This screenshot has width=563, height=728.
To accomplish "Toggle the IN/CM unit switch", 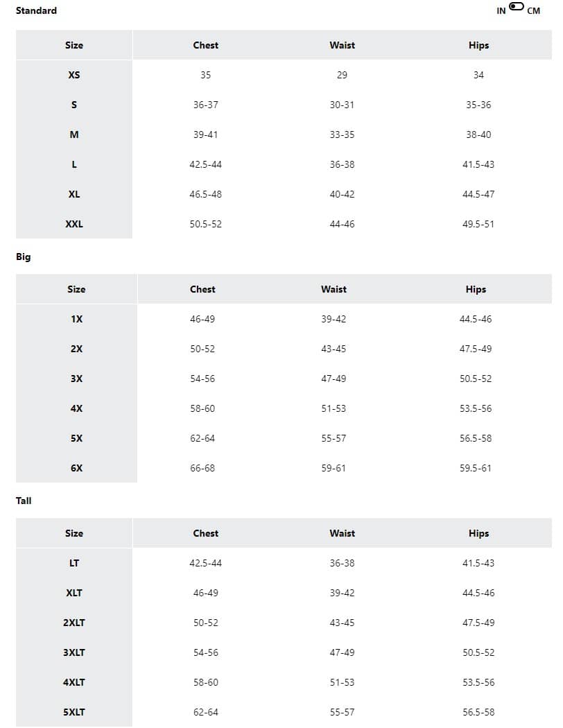I will [x=517, y=7].
